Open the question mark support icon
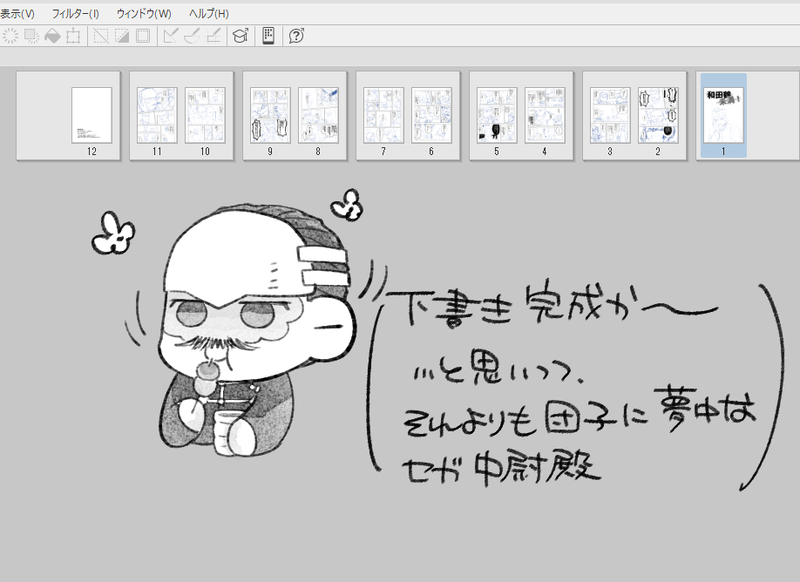Image resolution: width=800 pixels, height=582 pixels. [x=296, y=36]
